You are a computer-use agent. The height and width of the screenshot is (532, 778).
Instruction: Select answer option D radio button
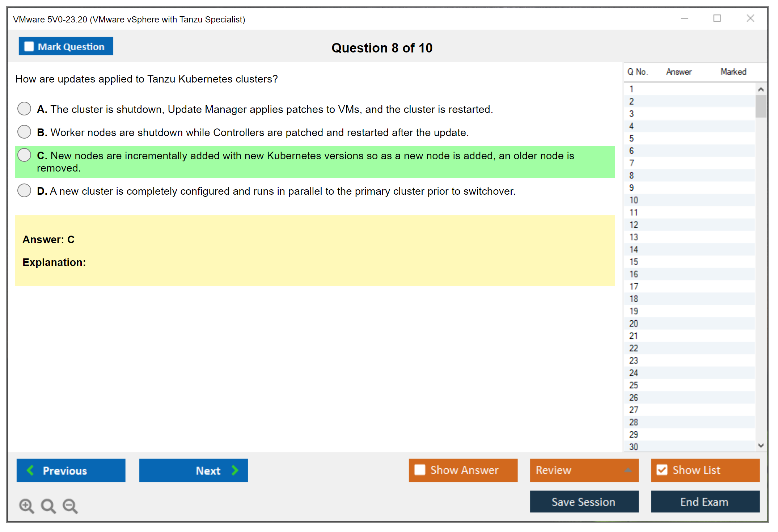pyautogui.click(x=24, y=190)
